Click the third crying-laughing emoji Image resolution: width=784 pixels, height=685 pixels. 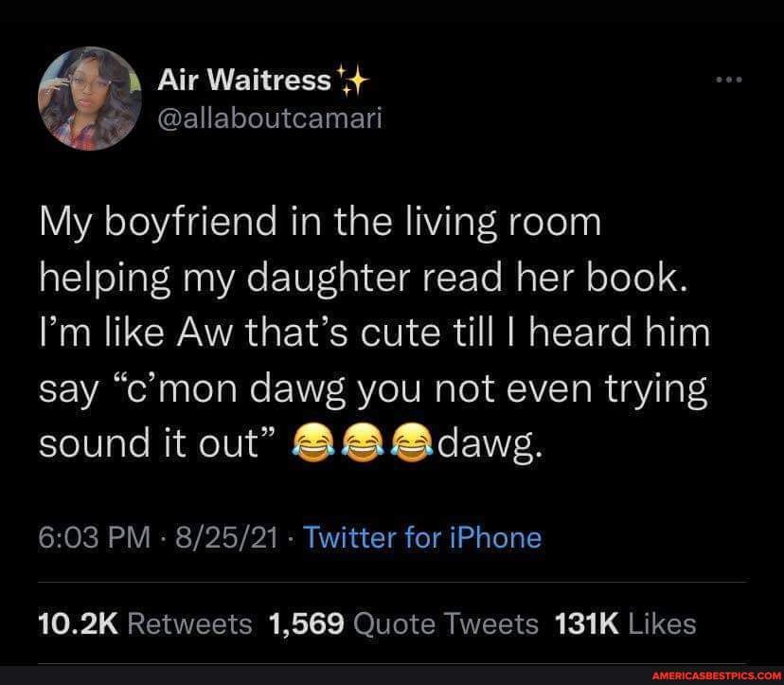coord(412,442)
